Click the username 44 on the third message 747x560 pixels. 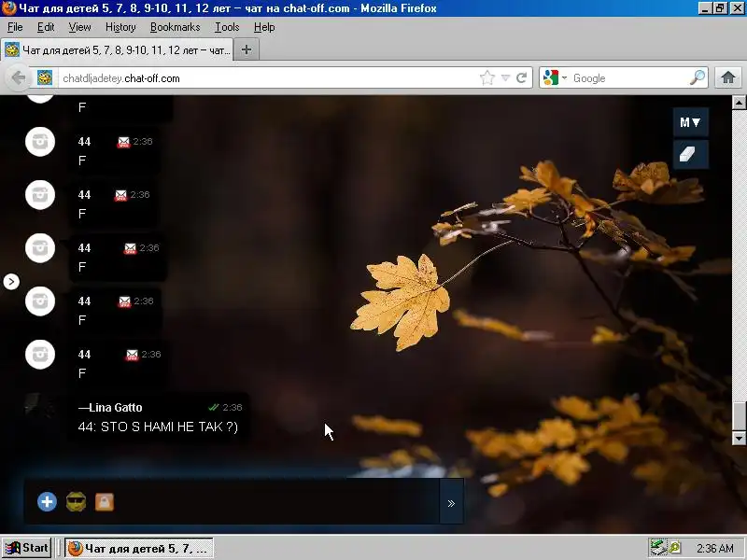click(x=84, y=248)
